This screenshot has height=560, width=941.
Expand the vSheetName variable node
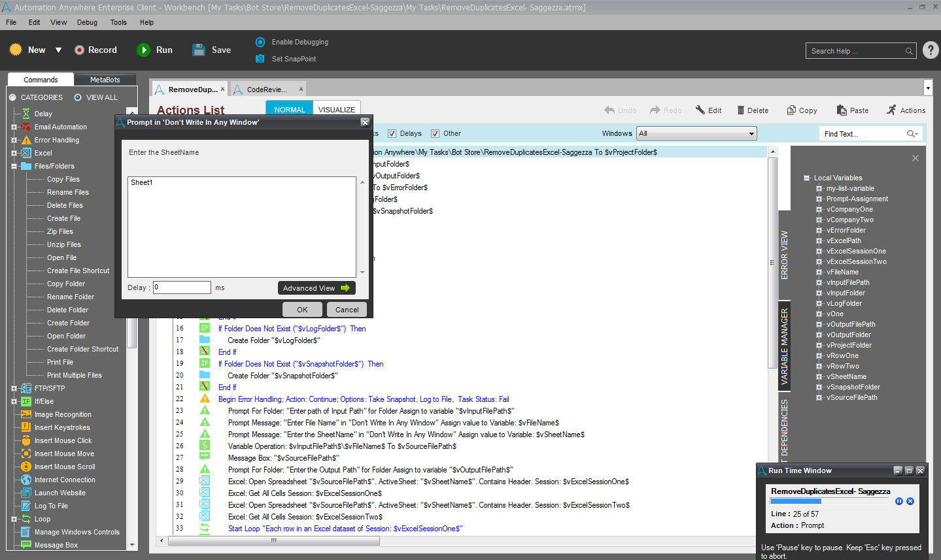819,376
